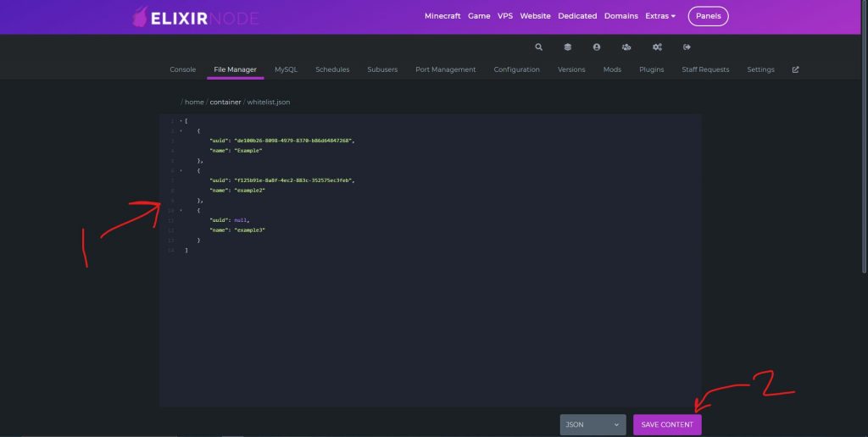Screen dimensions: 868x437
Task: Collapse the fold arrow on line 1
Action: pos(181,121)
